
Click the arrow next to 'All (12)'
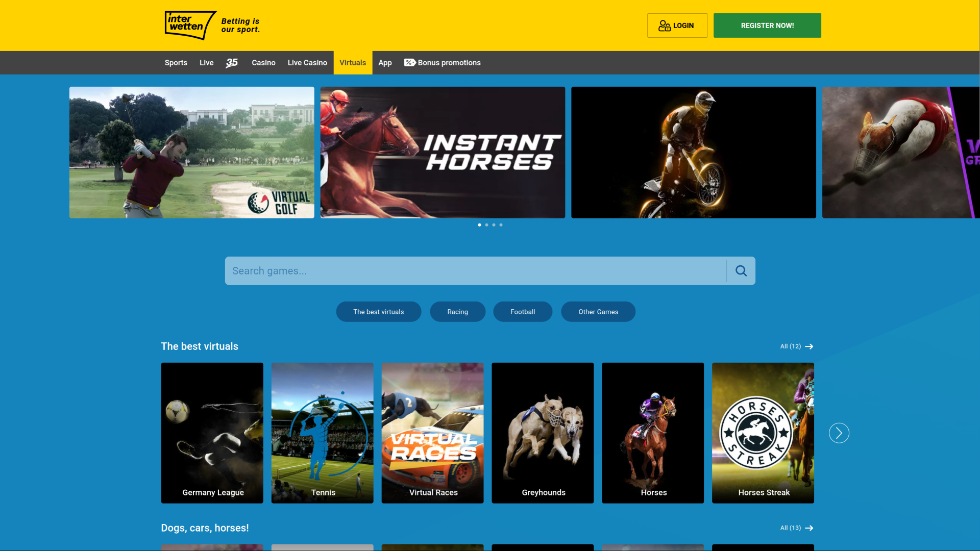click(808, 346)
